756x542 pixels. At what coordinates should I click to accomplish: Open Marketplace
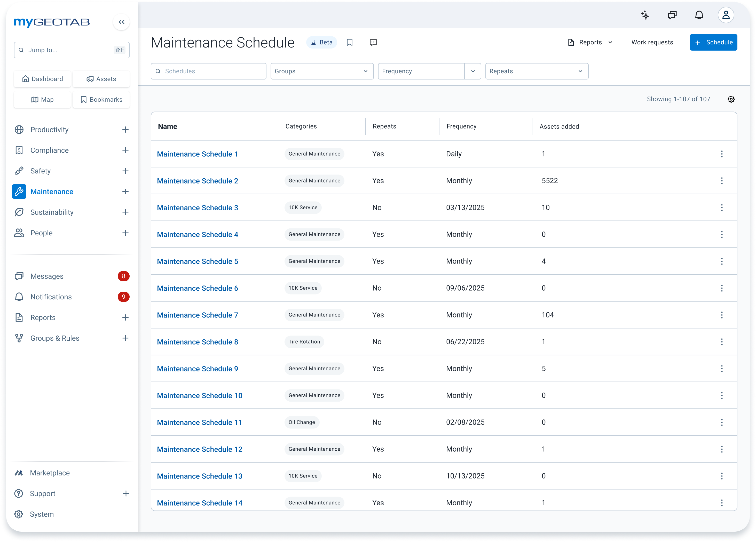50,473
